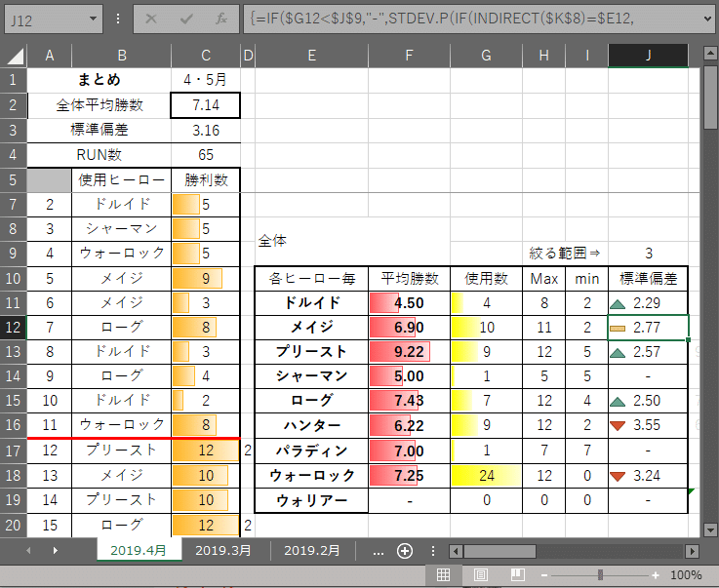719x588 pixels.
Task: Click the Cancel (X) formula bar icon
Action: coord(151,19)
